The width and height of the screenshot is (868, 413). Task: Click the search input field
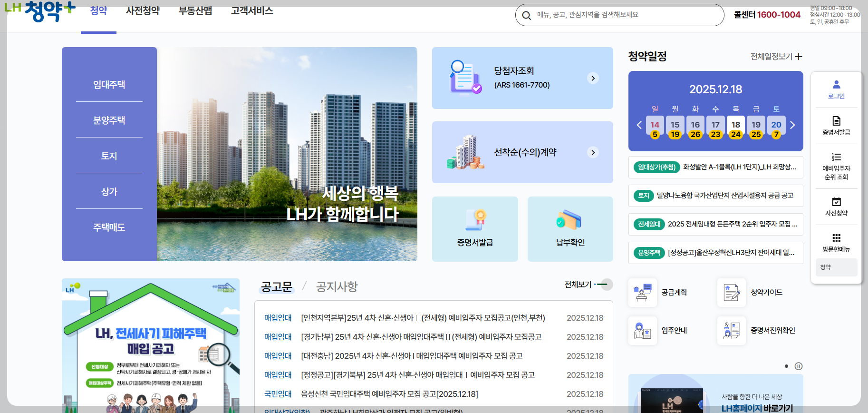point(620,15)
